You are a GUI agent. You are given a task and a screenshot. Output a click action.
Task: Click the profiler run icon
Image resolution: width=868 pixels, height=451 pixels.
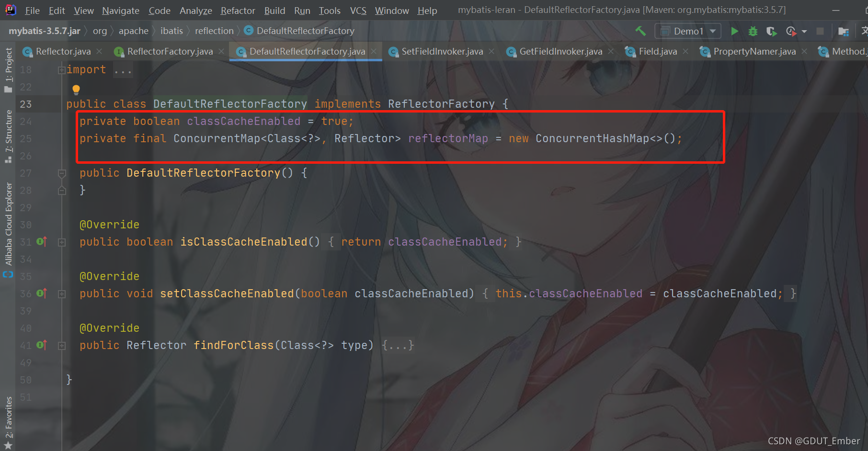[x=791, y=31]
